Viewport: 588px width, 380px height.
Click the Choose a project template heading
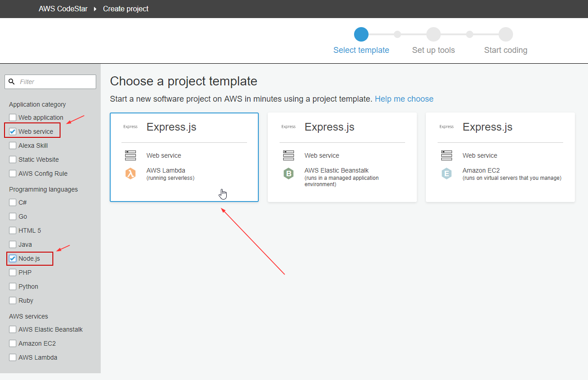click(x=184, y=81)
